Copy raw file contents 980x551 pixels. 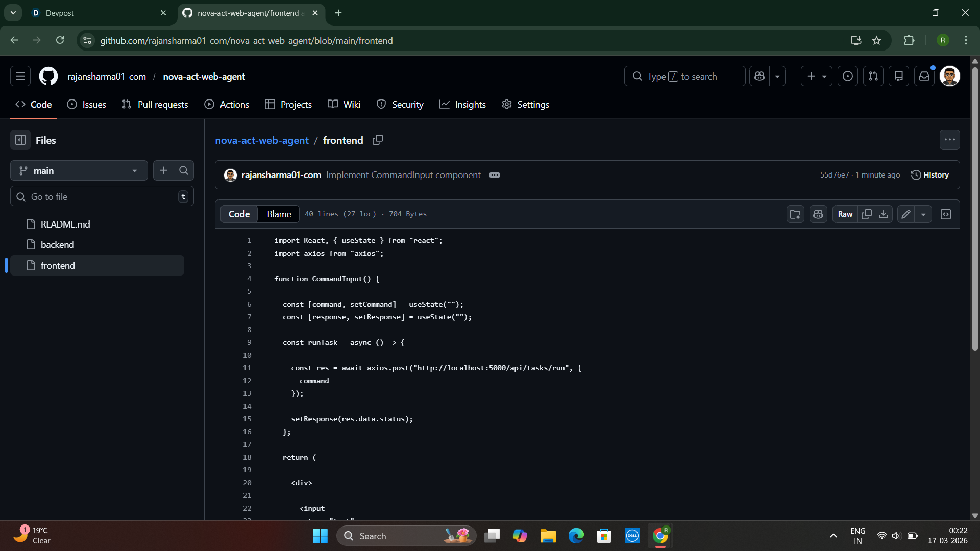866,214
